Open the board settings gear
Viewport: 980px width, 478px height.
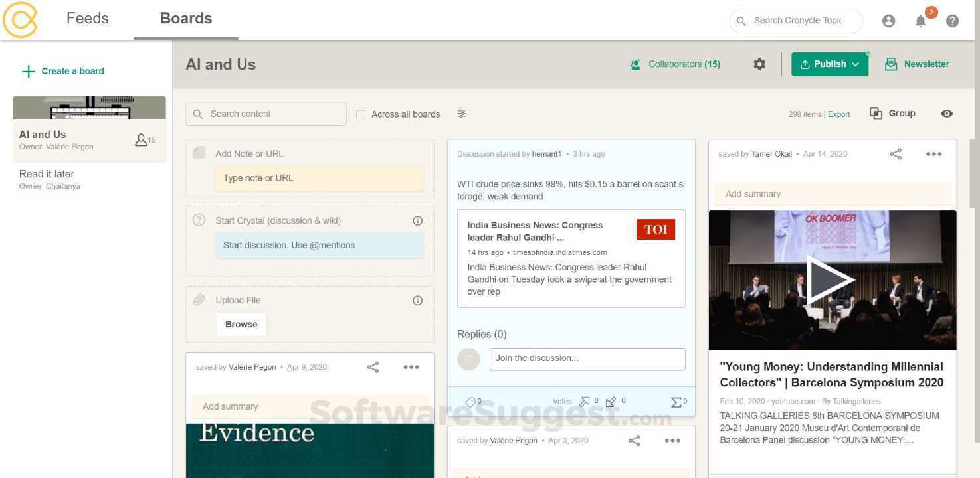point(759,64)
